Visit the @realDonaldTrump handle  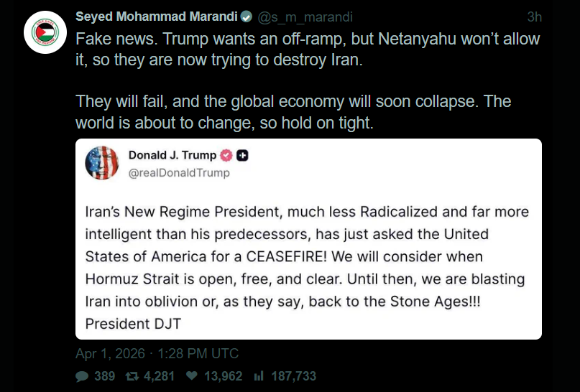[x=179, y=172]
